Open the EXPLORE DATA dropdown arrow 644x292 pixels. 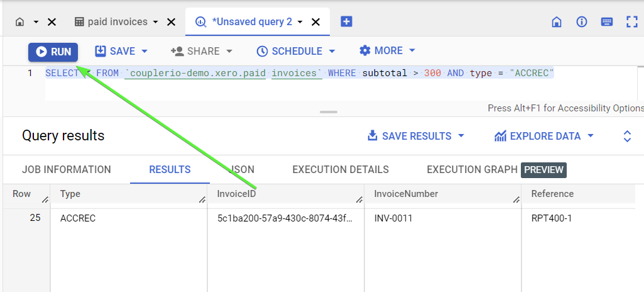point(591,136)
